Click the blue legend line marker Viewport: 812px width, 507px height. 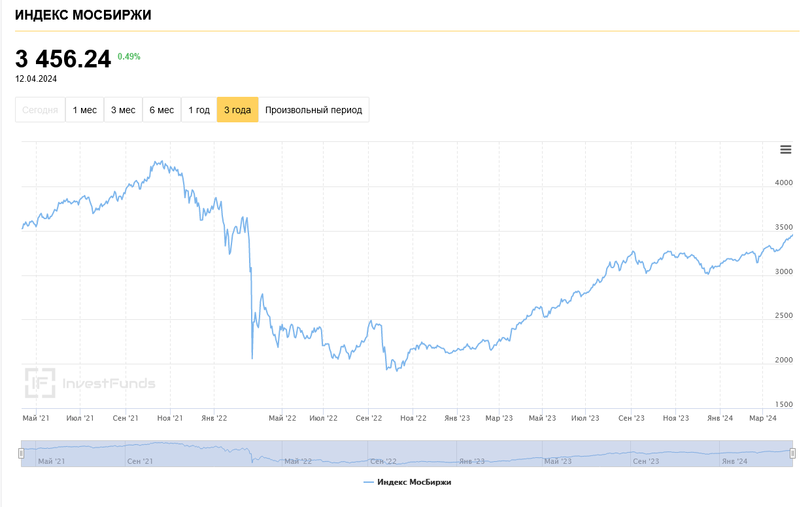[x=368, y=483]
